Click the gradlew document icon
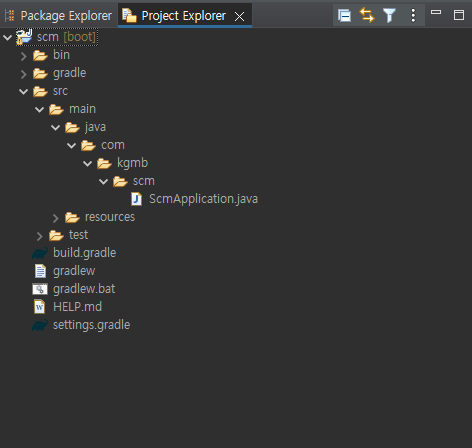This screenshot has width=472, height=448. click(40, 271)
